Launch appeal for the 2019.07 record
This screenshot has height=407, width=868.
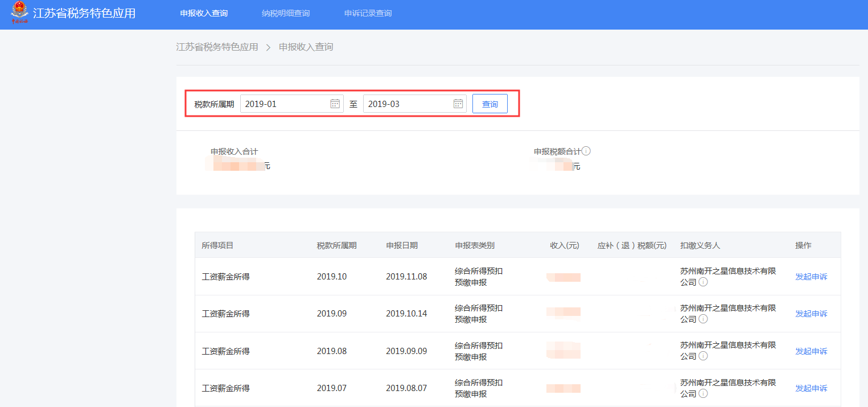pyautogui.click(x=811, y=388)
